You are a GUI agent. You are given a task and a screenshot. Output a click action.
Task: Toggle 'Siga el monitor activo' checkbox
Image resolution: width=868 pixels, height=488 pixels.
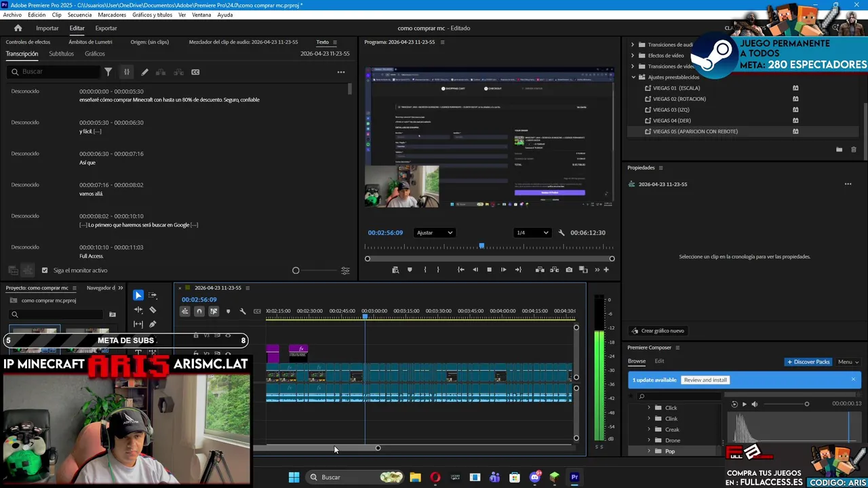[45, 270]
